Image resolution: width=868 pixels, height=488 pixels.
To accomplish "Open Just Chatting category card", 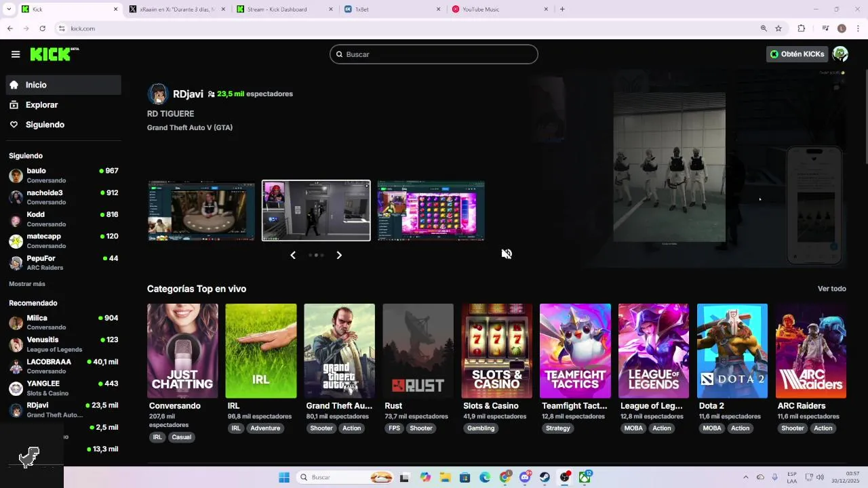I will pos(182,351).
